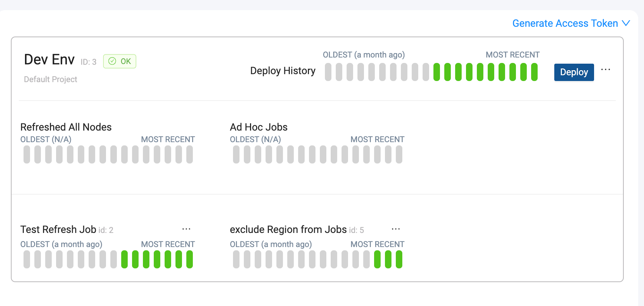Select the oldest Deploy History gray bar
The height and width of the screenshot is (306, 644).
(328, 72)
